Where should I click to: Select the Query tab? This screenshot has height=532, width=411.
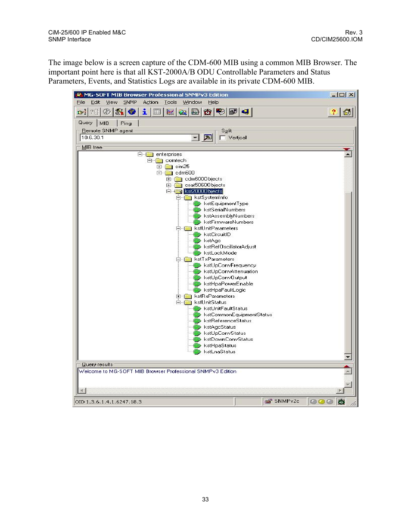tap(86, 123)
